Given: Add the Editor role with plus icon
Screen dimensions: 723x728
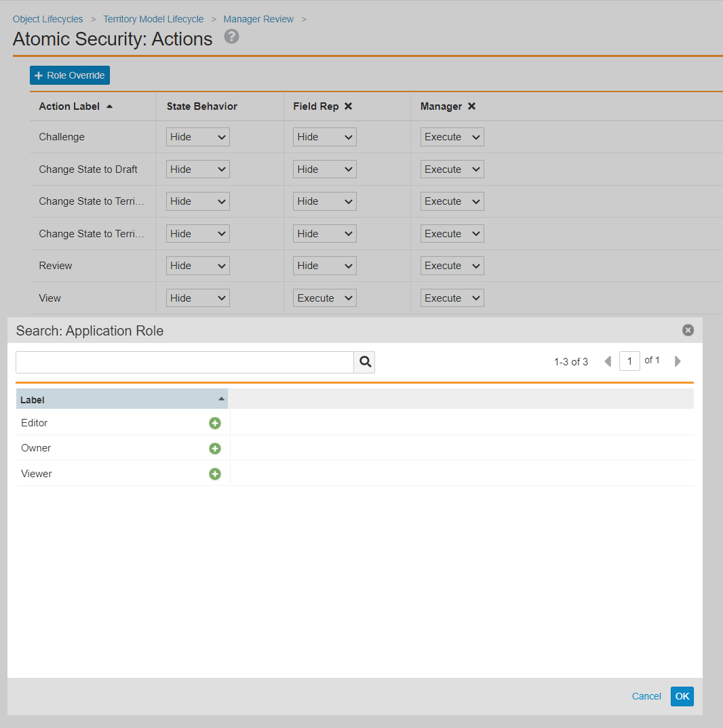Looking at the screenshot, I should pyautogui.click(x=215, y=423).
